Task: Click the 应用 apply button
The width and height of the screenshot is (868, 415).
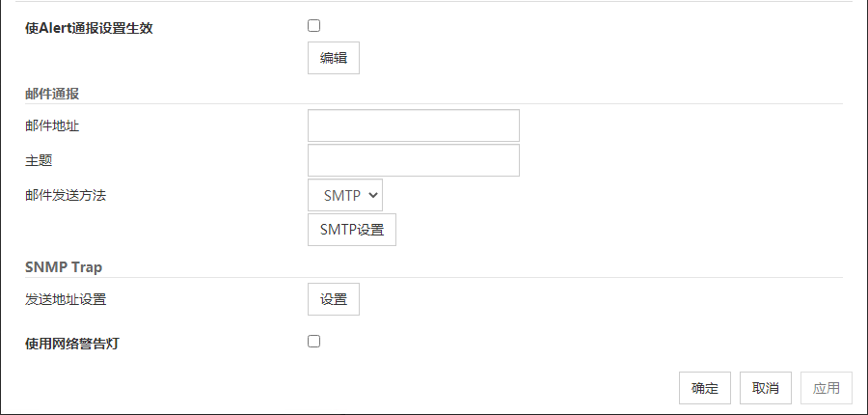Action: 827,388
